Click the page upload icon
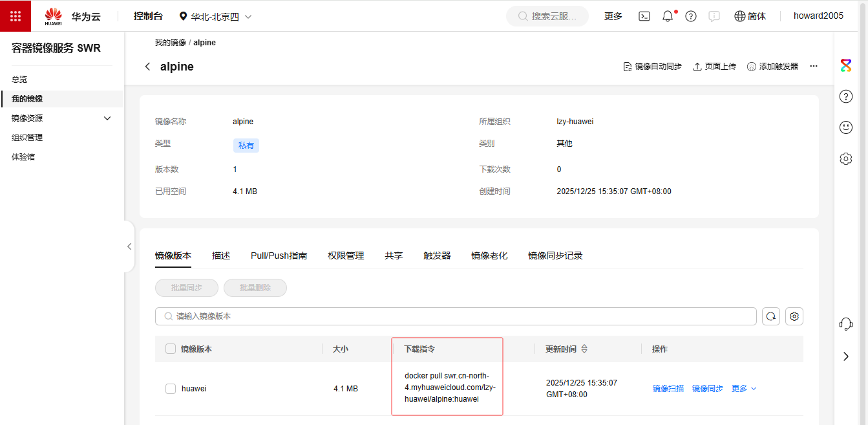 [697, 67]
